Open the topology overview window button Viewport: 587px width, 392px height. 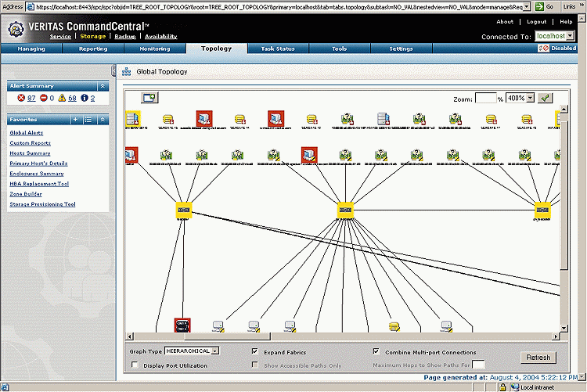point(149,98)
